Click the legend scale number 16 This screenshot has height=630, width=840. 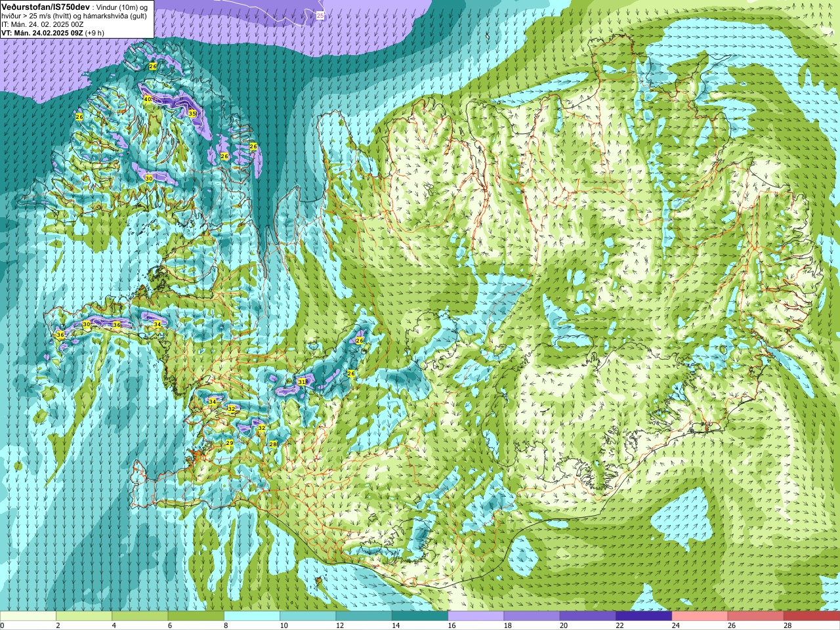point(451,625)
